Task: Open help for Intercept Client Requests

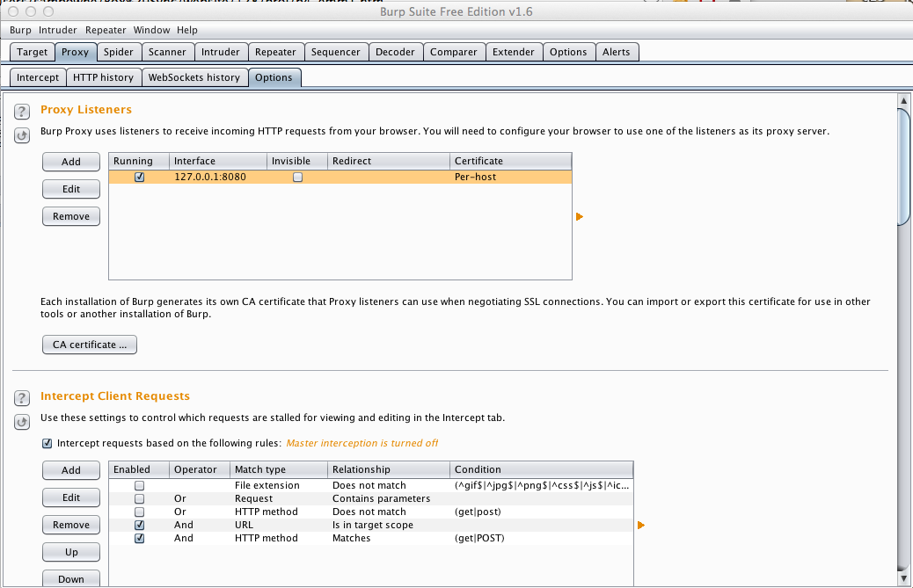Action: click(23, 398)
